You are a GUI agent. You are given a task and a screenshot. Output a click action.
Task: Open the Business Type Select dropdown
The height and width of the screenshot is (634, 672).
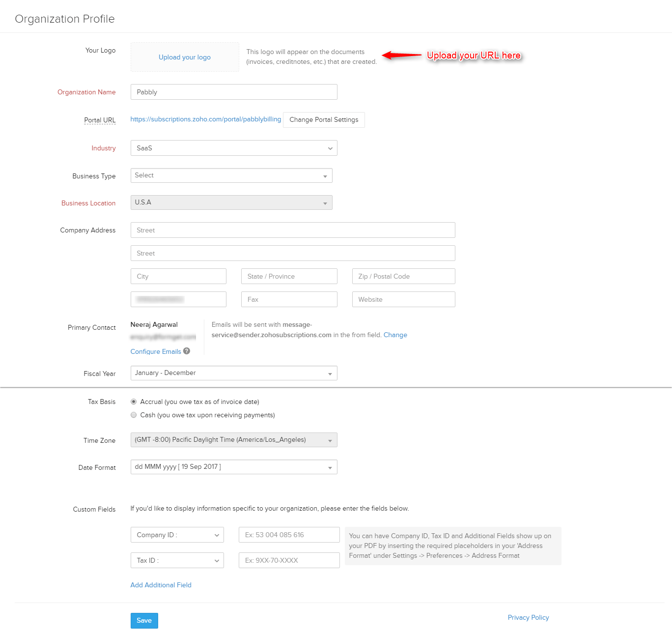tap(231, 175)
